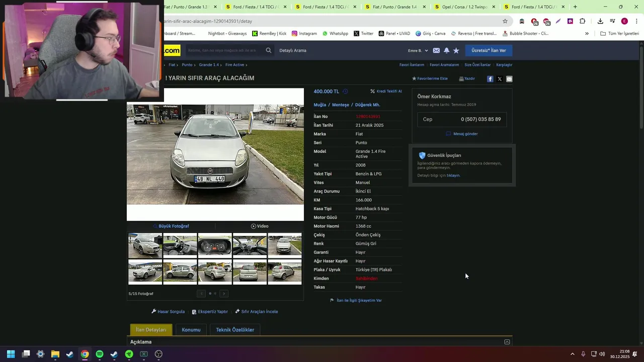Open OBS Studio from the taskbar
Image resolution: width=644 pixels, height=362 pixels.
[158, 354]
